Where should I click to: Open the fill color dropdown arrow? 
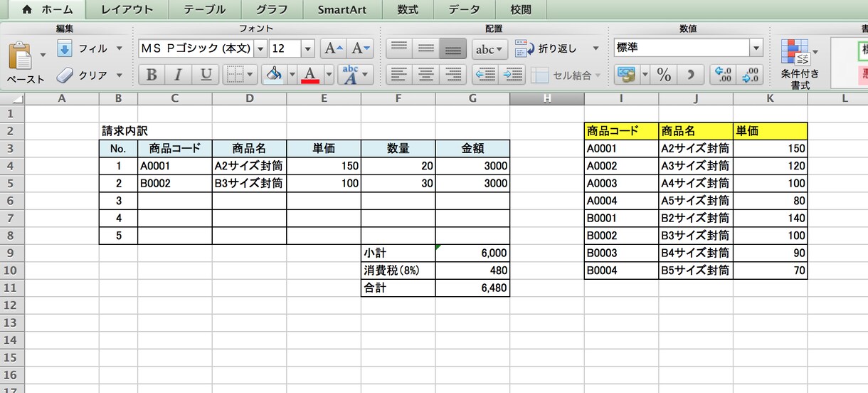pyautogui.click(x=291, y=74)
